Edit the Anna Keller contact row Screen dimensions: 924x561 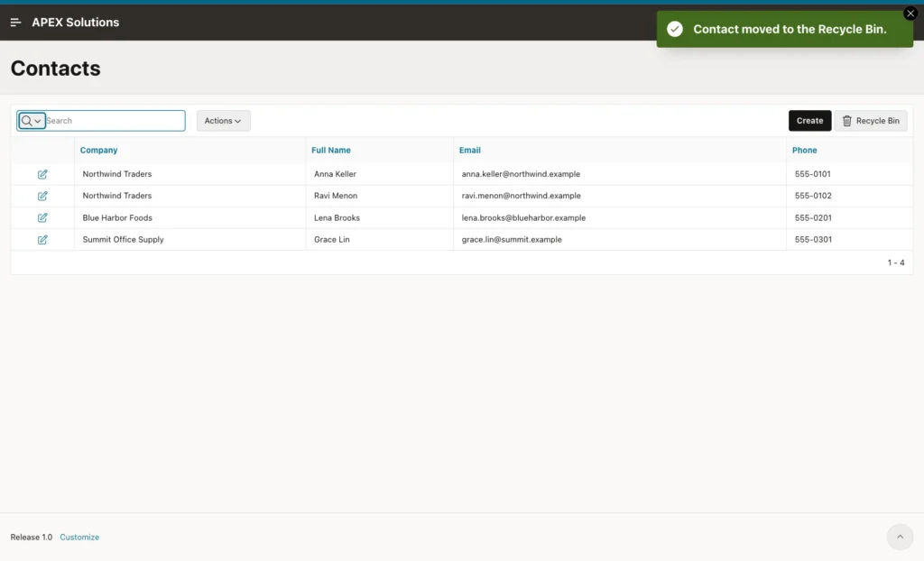pyautogui.click(x=42, y=174)
